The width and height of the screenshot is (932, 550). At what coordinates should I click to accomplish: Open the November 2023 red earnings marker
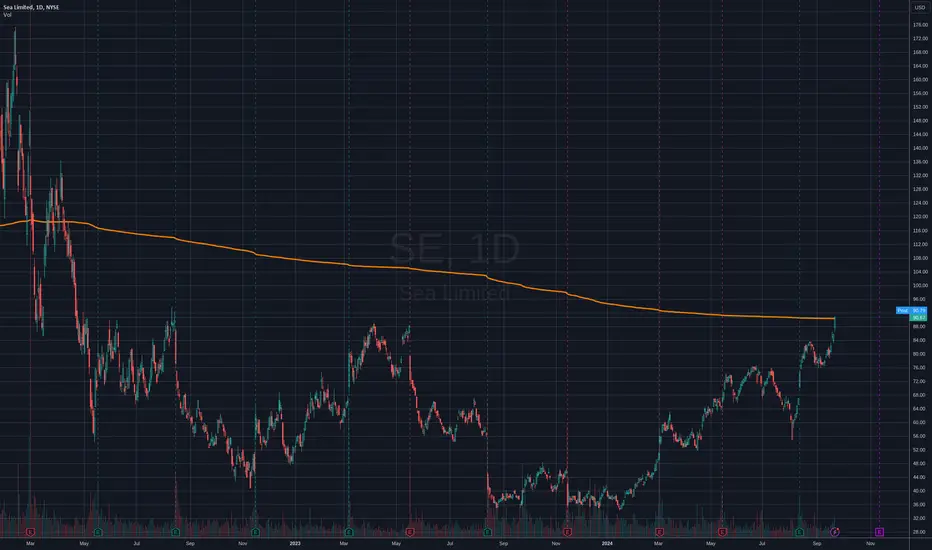(x=568, y=532)
